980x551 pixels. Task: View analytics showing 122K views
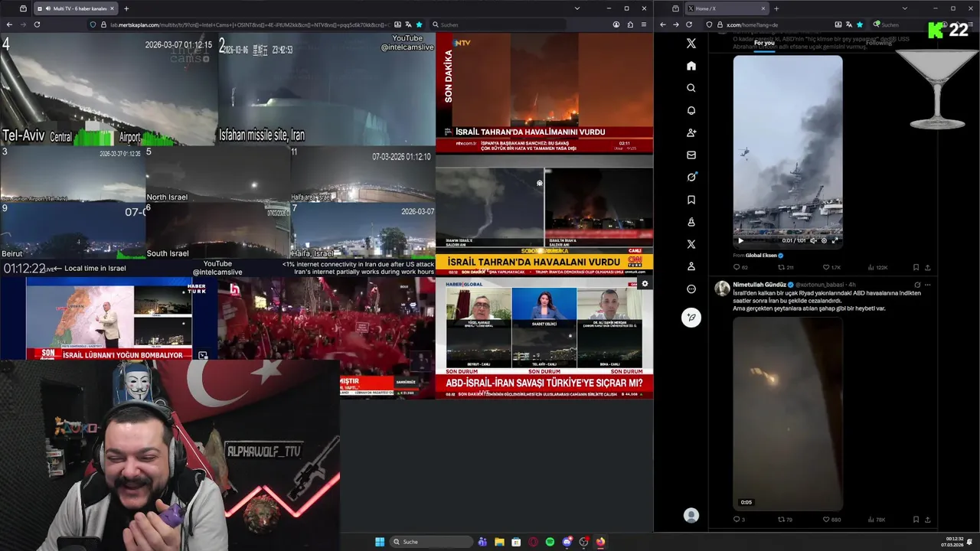878,267
